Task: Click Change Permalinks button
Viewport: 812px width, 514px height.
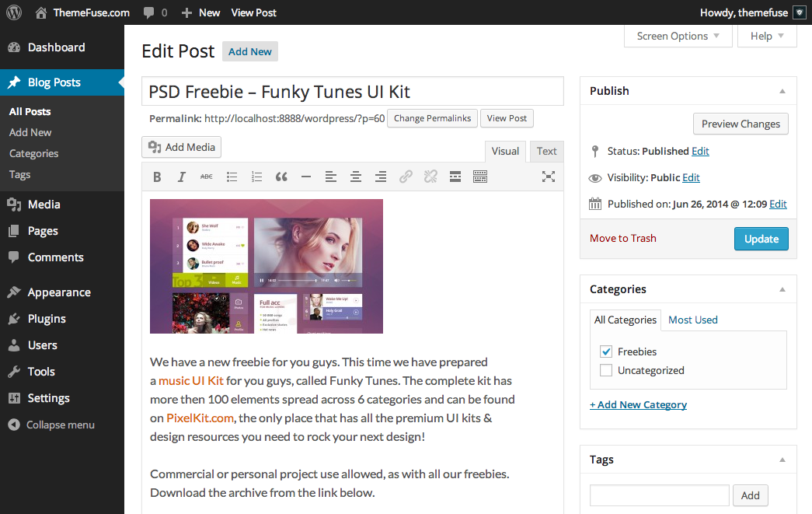Action: pyautogui.click(x=432, y=118)
